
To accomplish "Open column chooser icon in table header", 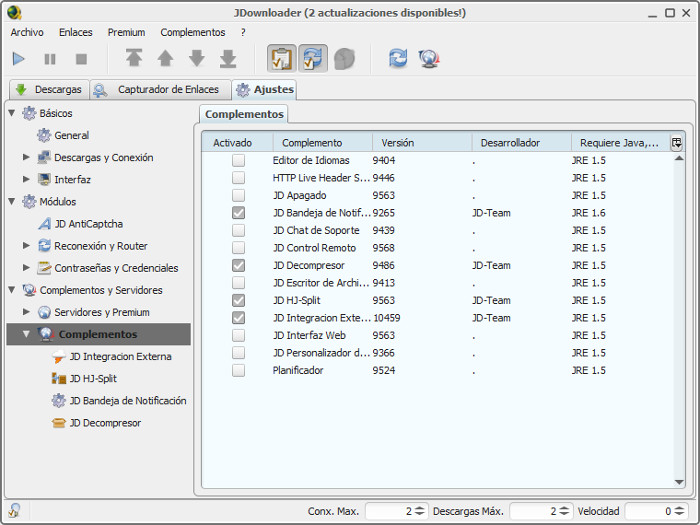I will (677, 142).
